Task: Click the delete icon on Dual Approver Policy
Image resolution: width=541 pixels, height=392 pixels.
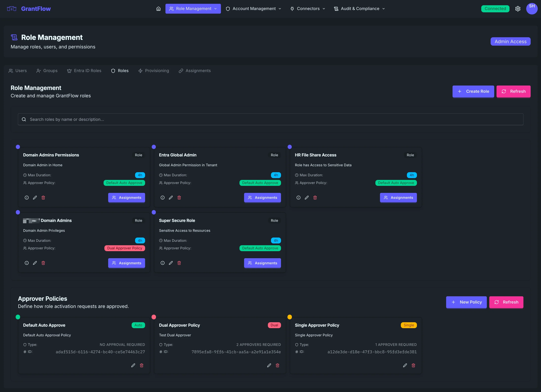Action: click(x=278, y=365)
